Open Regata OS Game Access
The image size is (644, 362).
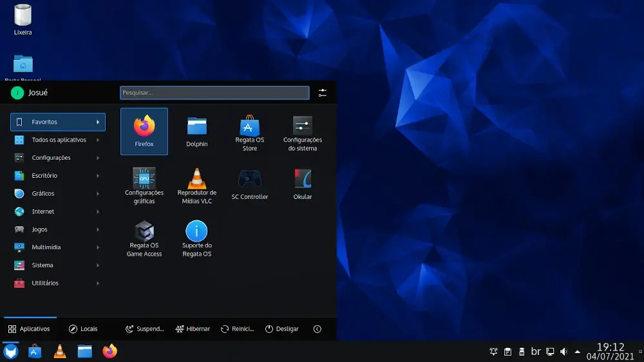click(144, 236)
